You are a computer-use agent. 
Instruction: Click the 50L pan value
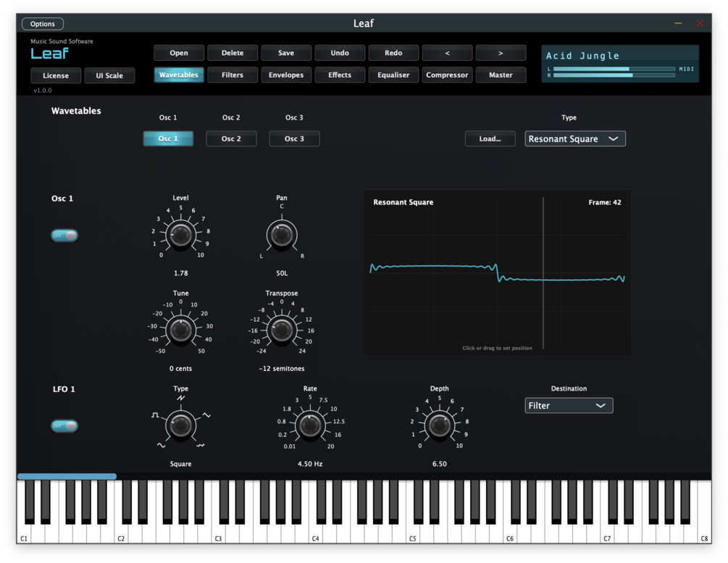coord(282,273)
